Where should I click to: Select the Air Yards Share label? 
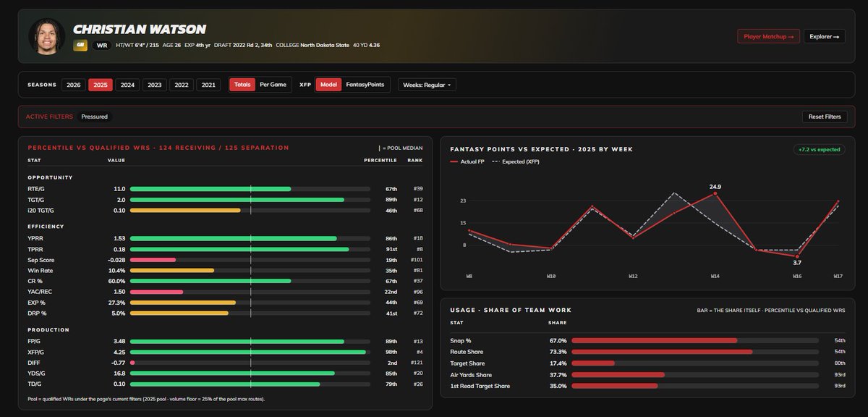471,375
